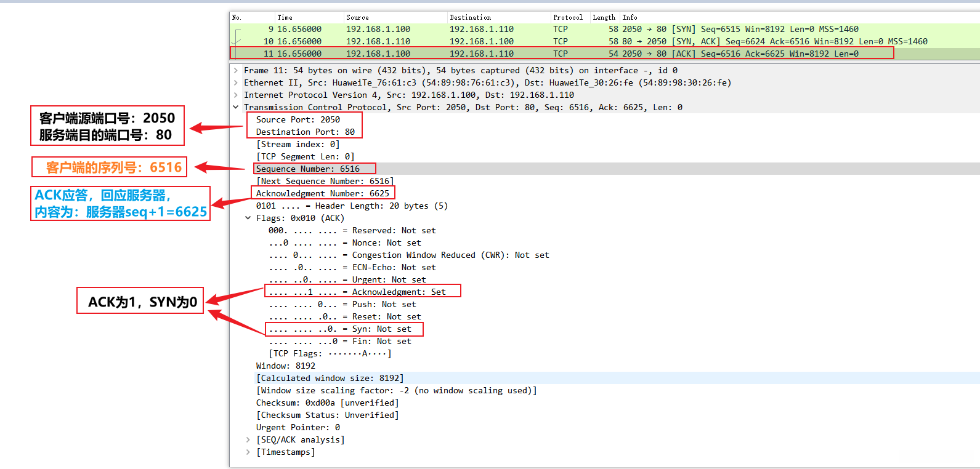Click the Source column header
This screenshot has width=980, height=469.
[357, 17]
